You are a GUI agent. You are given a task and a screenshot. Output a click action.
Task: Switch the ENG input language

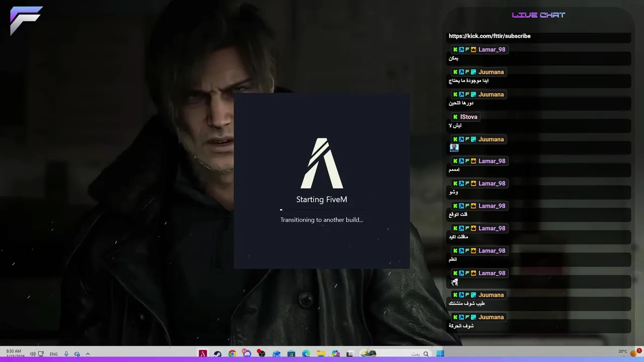tap(53, 354)
